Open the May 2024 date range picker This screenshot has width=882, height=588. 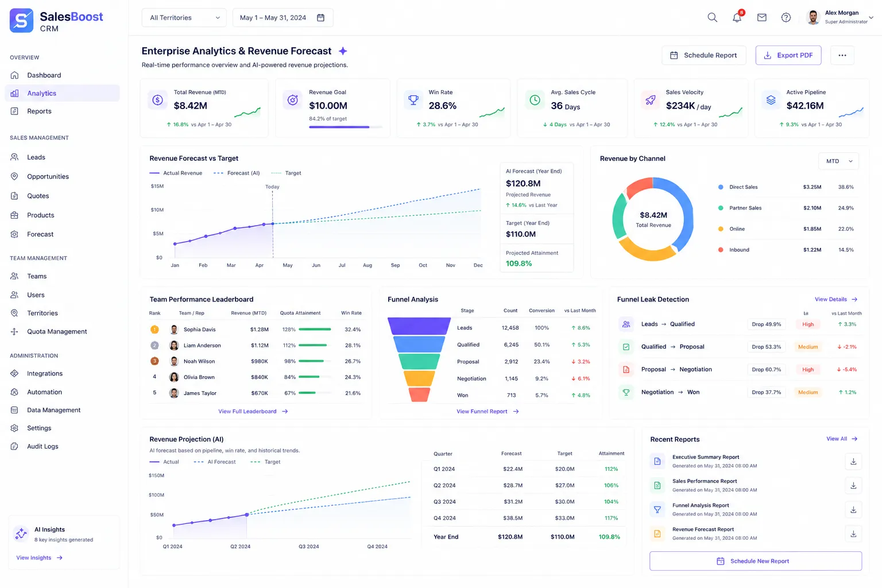[x=283, y=18]
